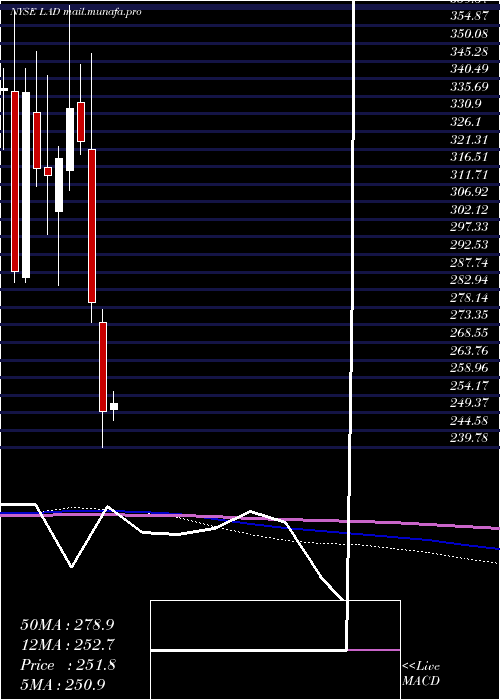Click the 273.35 price axis label
The height and width of the screenshot is (700, 500).
(x=469, y=316)
